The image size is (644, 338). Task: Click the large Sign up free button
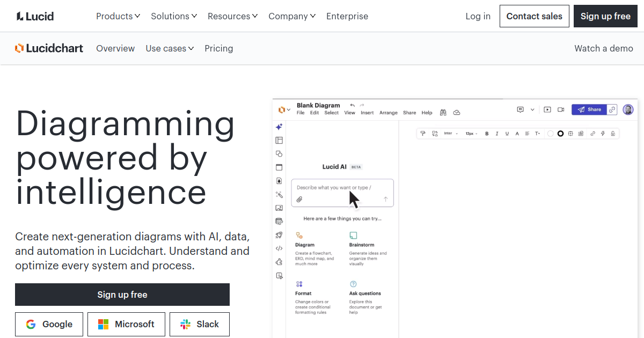tap(122, 295)
